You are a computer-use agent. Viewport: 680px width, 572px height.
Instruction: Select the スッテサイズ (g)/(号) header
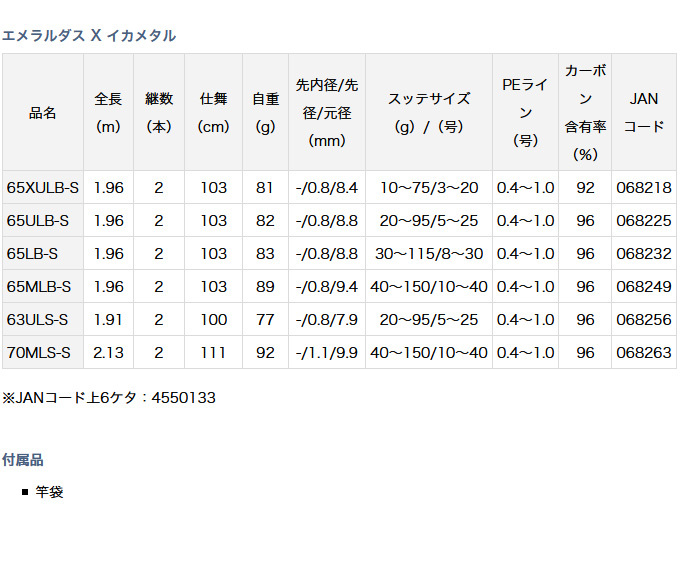tap(429, 113)
